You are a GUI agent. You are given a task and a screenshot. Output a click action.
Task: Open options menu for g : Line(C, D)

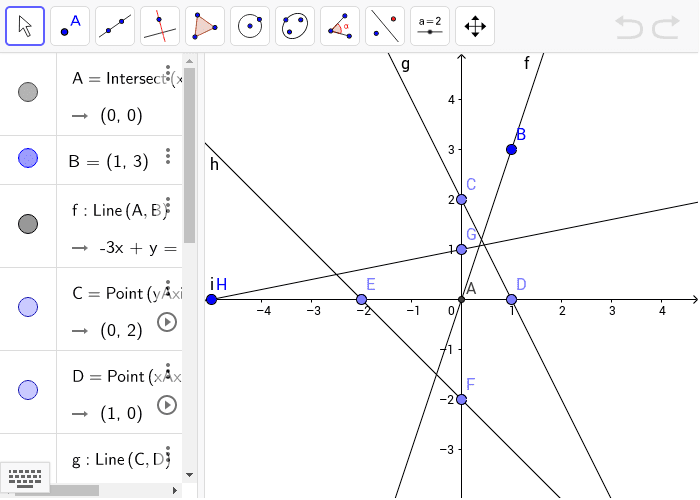click(x=168, y=454)
